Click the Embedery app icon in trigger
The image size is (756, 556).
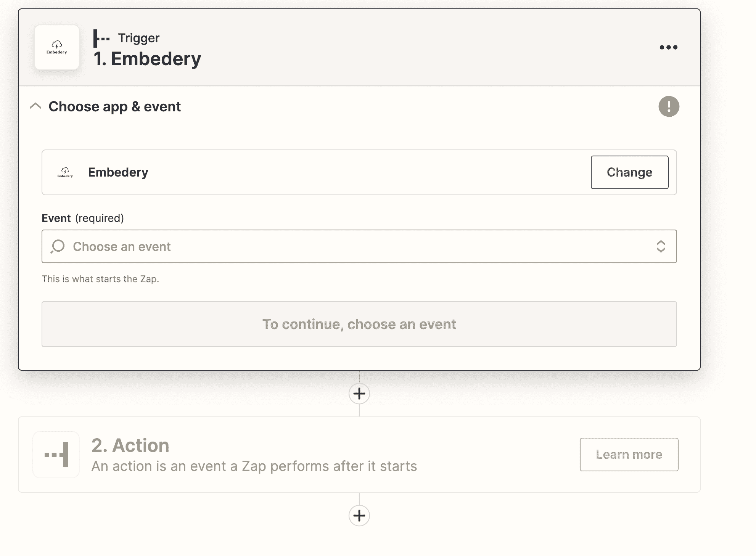(x=56, y=48)
